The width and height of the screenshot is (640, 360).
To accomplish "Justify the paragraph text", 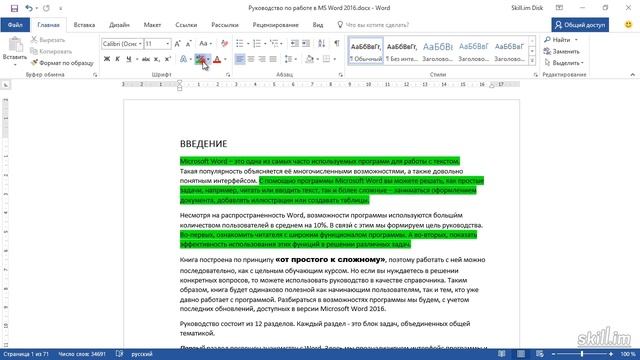I will tap(273, 60).
